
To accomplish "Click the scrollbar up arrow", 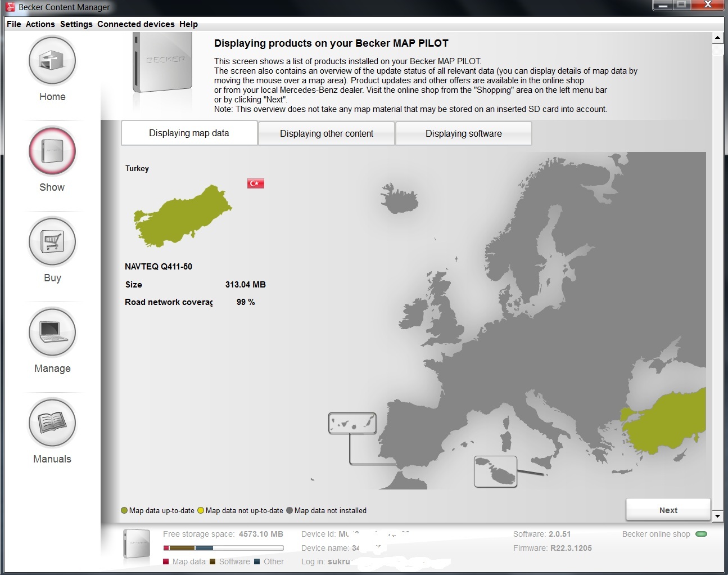I will tap(717, 38).
